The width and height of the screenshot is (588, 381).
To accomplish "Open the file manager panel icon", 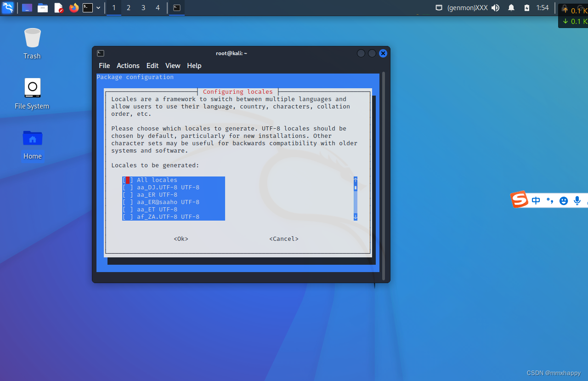I will pos(43,8).
